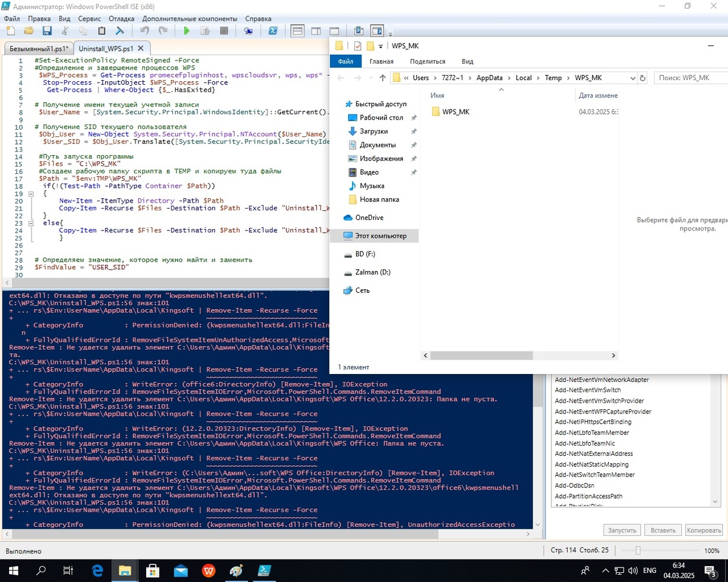Run the script with green play icon
Viewport: 728px width, 582px height.
(x=187, y=30)
